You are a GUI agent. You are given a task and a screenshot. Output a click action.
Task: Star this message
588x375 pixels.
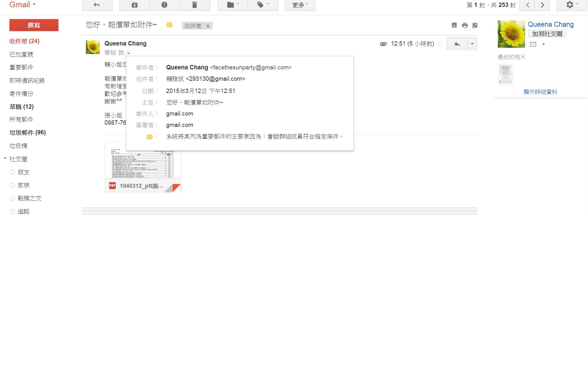pyautogui.click(x=440, y=44)
